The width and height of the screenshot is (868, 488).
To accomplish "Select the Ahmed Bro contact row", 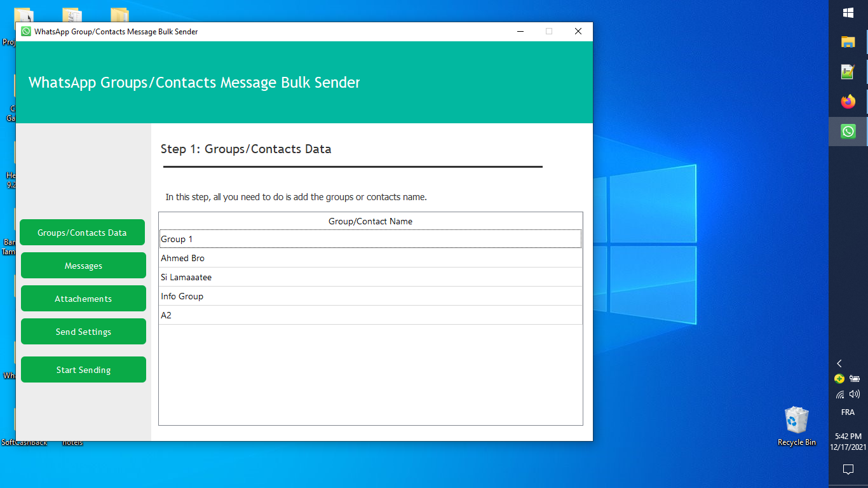I will click(x=370, y=258).
